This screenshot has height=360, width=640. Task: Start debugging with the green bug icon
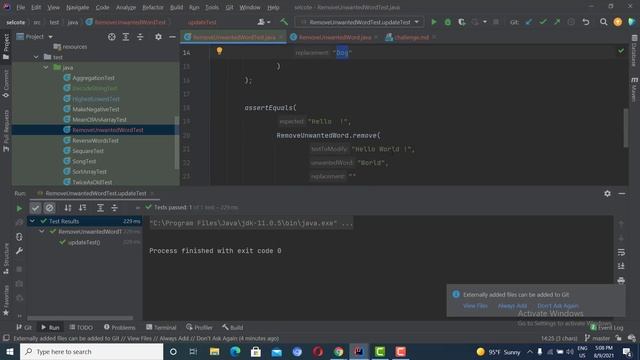pyautogui.click(x=448, y=22)
